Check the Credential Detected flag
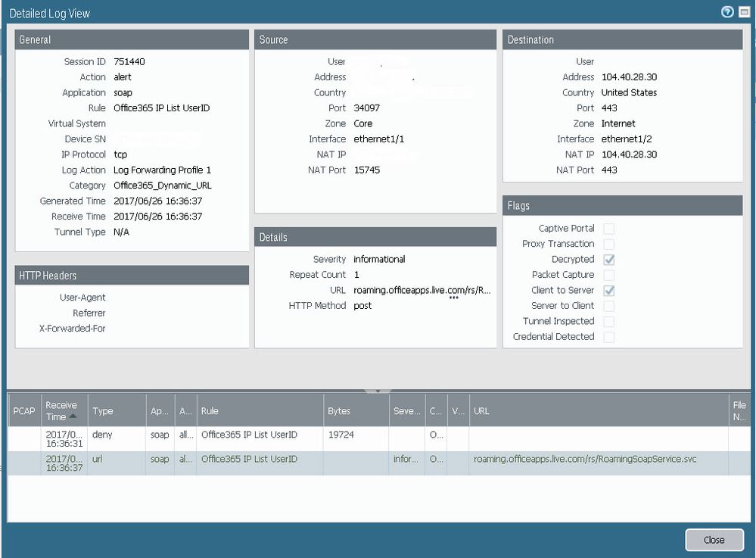756x558 pixels. point(609,337)
